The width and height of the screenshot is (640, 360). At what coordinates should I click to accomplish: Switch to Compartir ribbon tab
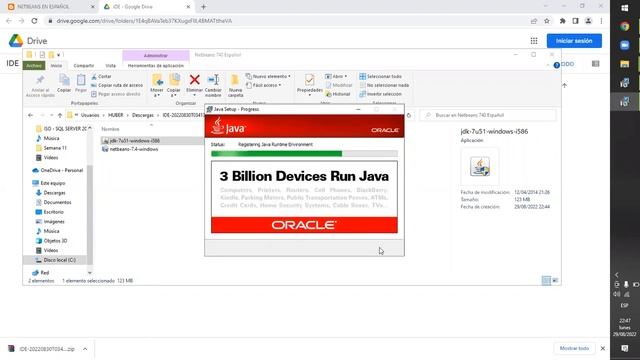tap(84, 66)
